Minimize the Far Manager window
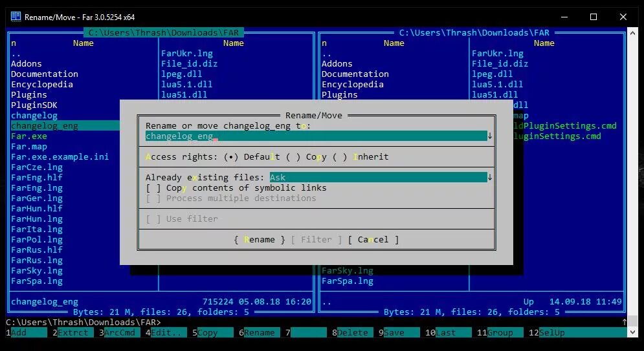The image size is (644, 351). [564, 17]
